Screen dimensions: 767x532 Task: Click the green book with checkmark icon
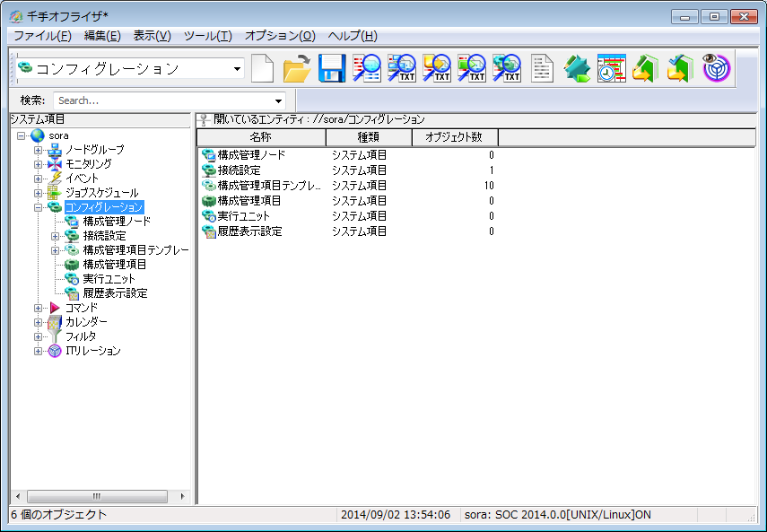pos(680,68)
